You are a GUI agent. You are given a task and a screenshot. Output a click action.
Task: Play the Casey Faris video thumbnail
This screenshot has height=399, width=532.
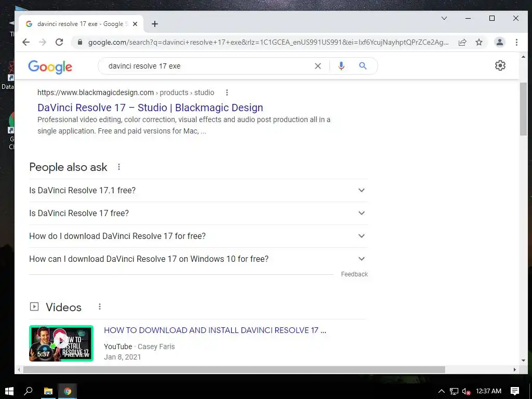pos(61,343)
